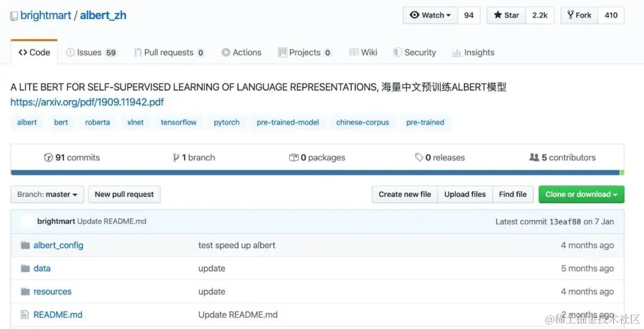Select the albert topic tag
644x329 pixels.
[27, 122]
